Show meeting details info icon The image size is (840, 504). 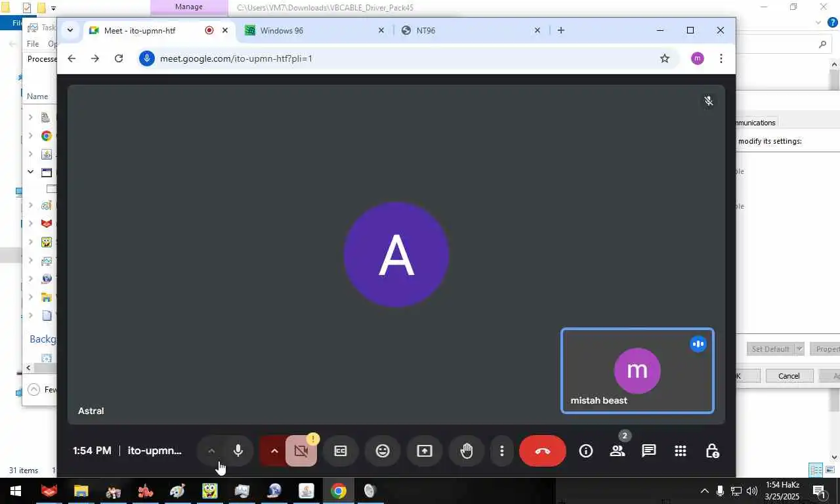[586, 451]
